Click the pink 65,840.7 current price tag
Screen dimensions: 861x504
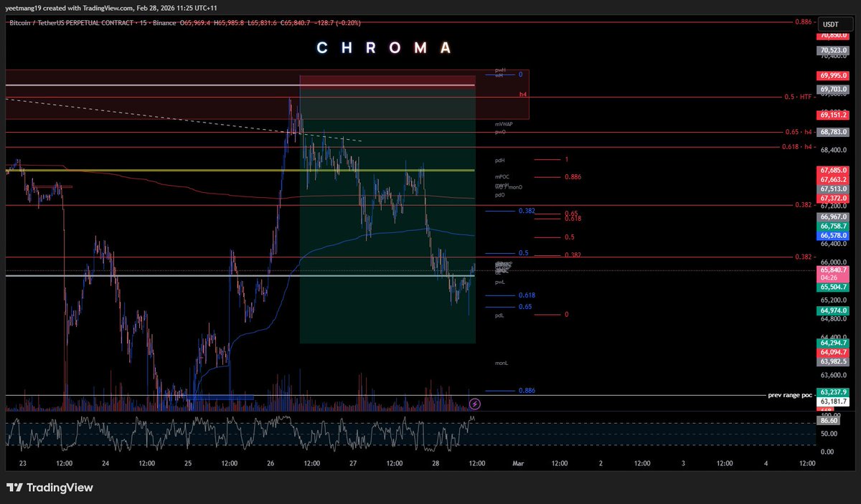coord(834,270)
